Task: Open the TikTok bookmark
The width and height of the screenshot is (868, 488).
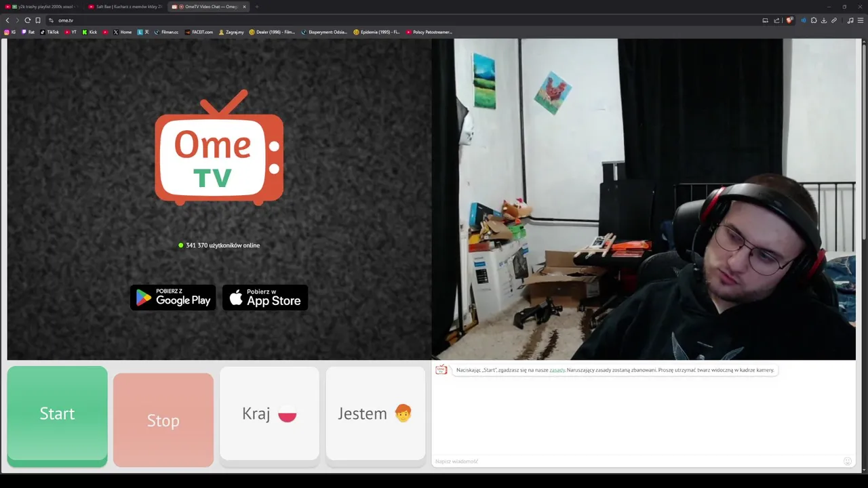Action: pyautogui.click(x=50, y=32)
